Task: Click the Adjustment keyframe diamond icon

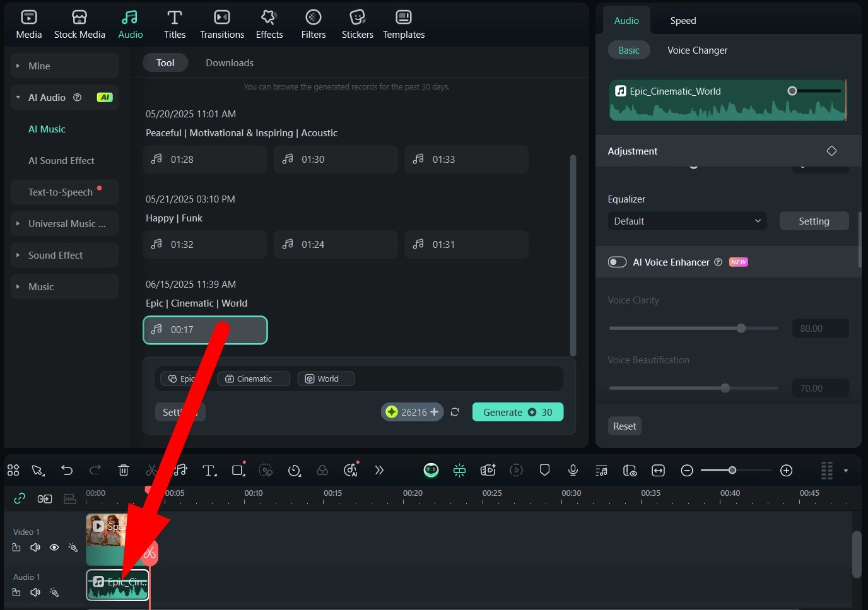Action: [831, 151]
